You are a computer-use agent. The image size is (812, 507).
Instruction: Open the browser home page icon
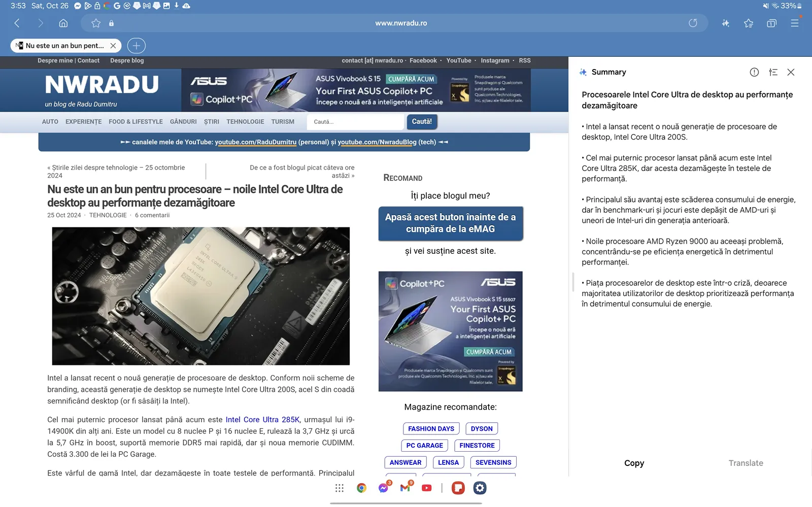pos(63,23)
